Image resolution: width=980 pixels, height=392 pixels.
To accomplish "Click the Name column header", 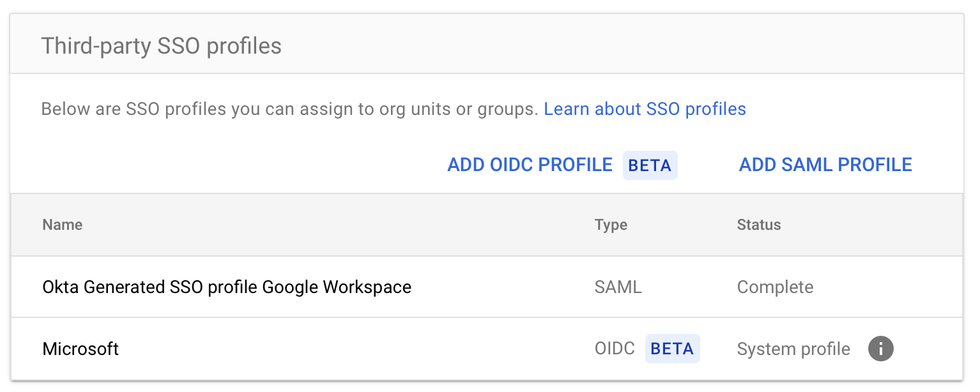I will [61, 225].
